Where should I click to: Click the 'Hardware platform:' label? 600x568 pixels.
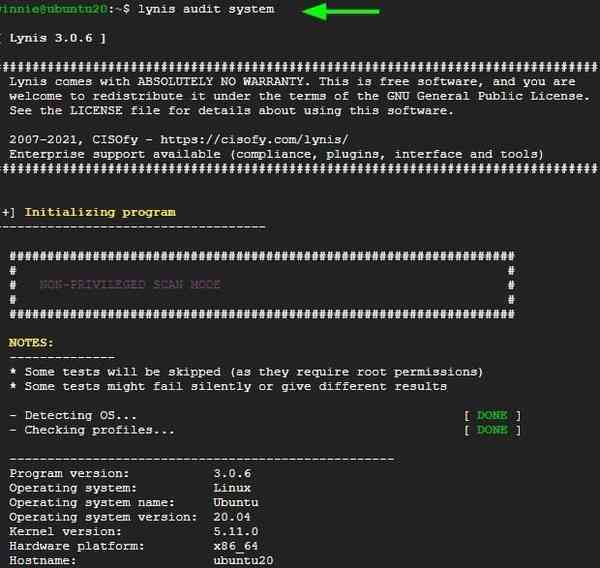tap(77, 546)
